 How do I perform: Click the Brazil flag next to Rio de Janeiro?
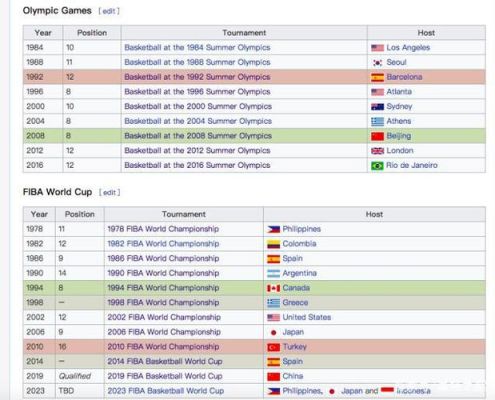click(377, 165)
